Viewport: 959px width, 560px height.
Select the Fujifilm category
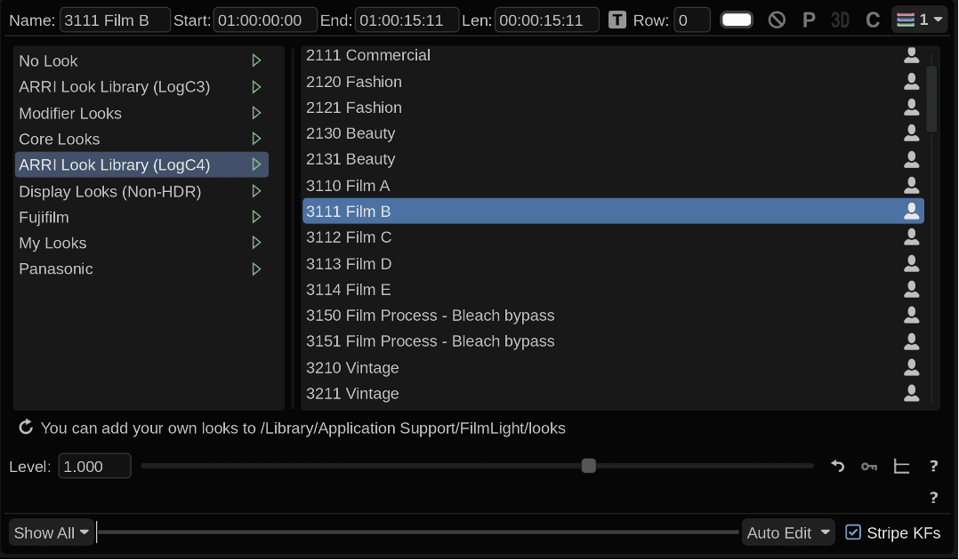(141, 217)
